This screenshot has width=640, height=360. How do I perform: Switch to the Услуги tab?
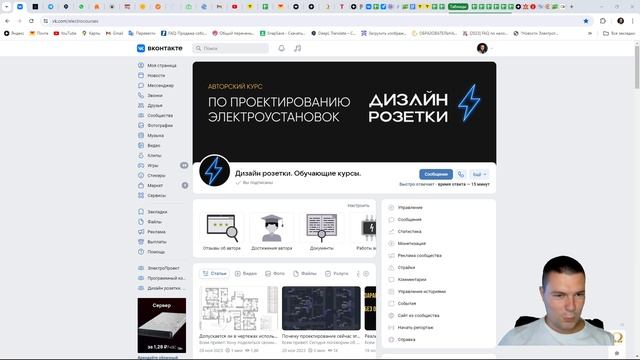point(337,273)
